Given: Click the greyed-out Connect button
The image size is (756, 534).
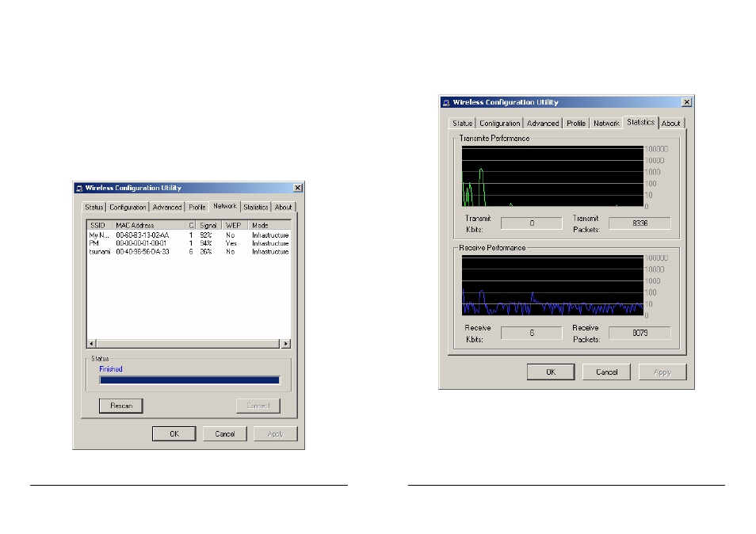Looking at the screenshot, I should [x=258, y=406].
